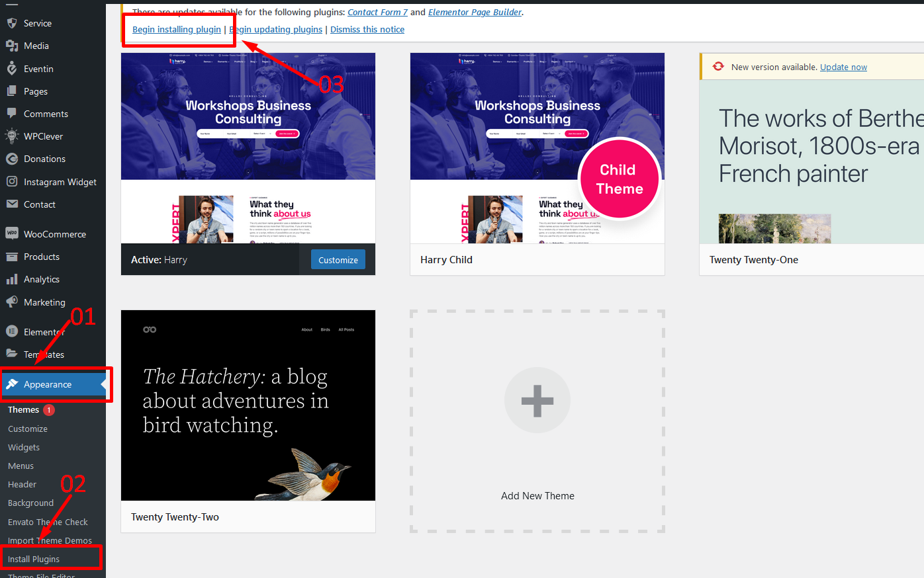Open the Comments menu label
This screenshot has height=578, width=924.
(46, 114)
